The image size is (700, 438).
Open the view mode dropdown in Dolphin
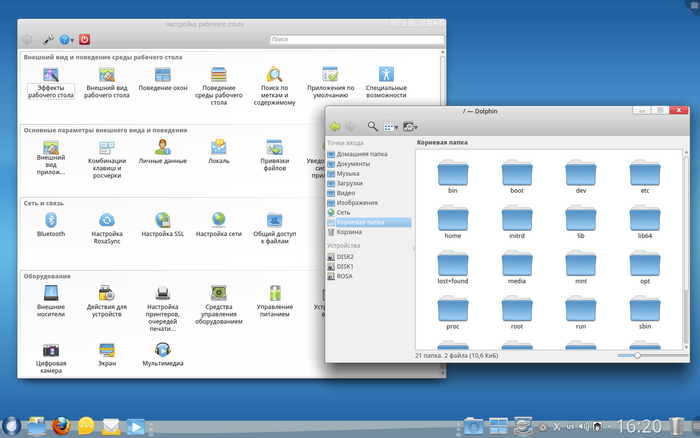392,127
